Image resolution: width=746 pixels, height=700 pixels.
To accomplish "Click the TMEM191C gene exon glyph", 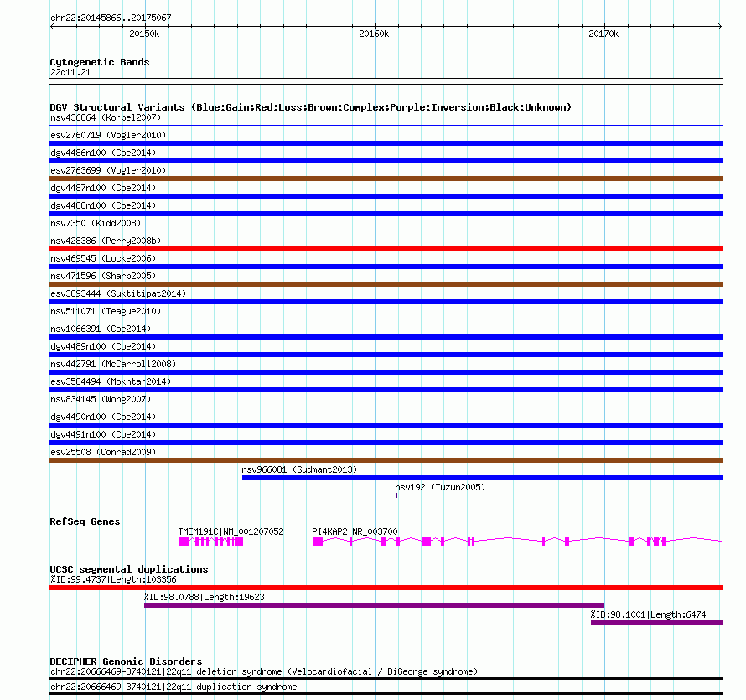I will (x=210, y=542).
